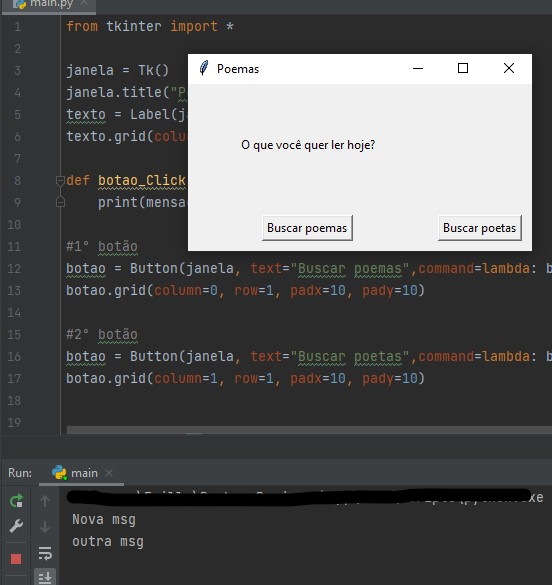The image size is (552, 585).
Task: Click the Poemas window title text
Action: tap(238, 69)
